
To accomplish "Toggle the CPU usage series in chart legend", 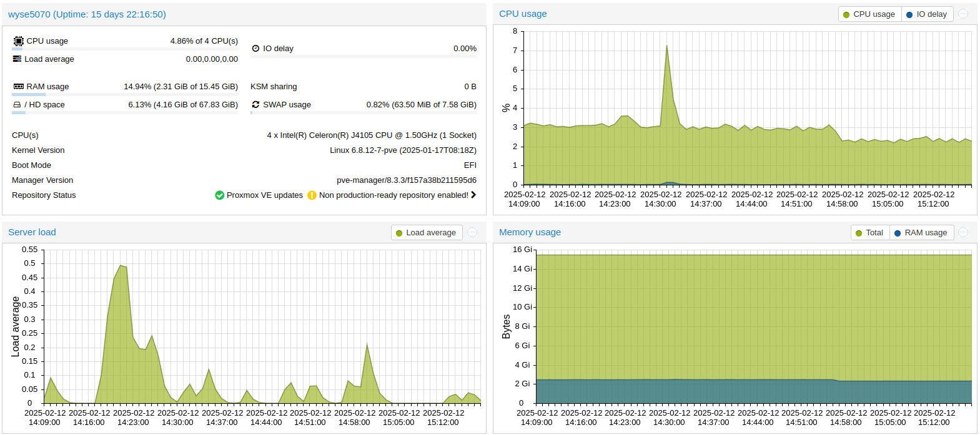I will click(869, 14).
